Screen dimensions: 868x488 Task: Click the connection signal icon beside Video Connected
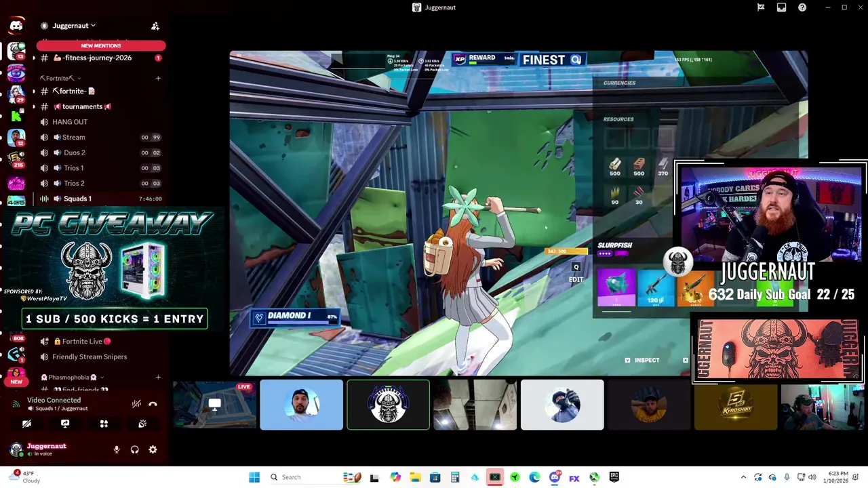[x=16, y=404]
